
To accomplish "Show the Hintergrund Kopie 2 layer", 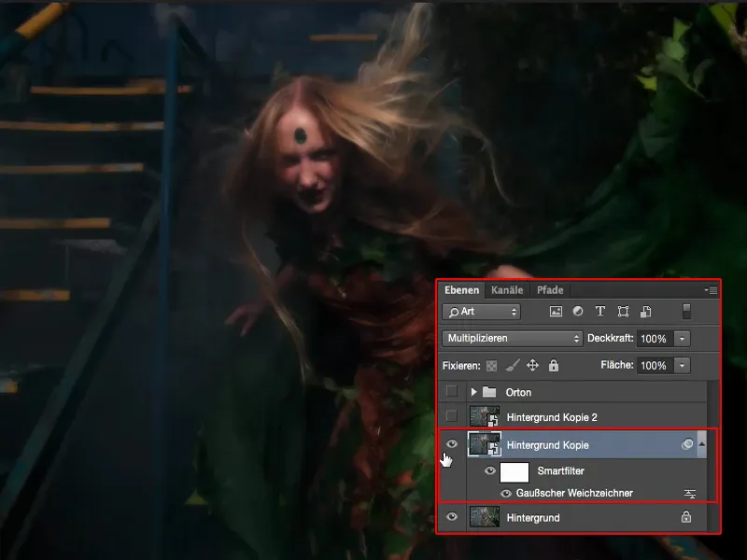I will pyautogui.click(x=452, y=416).
